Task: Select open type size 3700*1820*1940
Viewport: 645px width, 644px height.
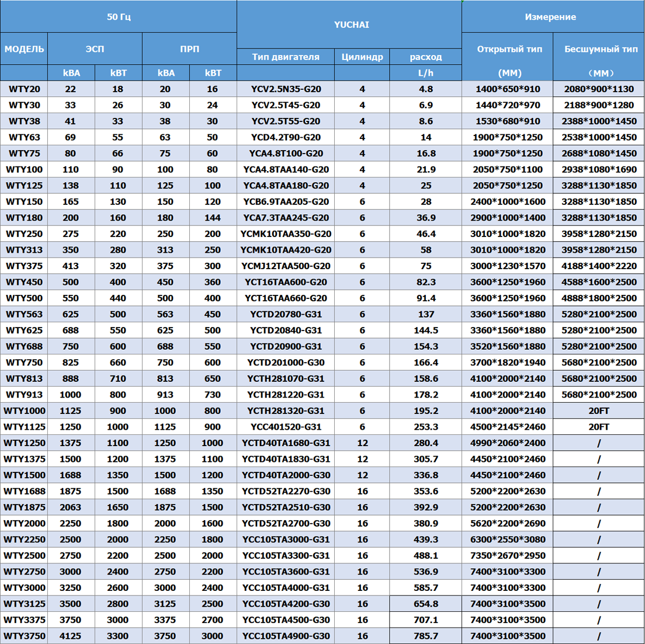Action: point(508,363)
